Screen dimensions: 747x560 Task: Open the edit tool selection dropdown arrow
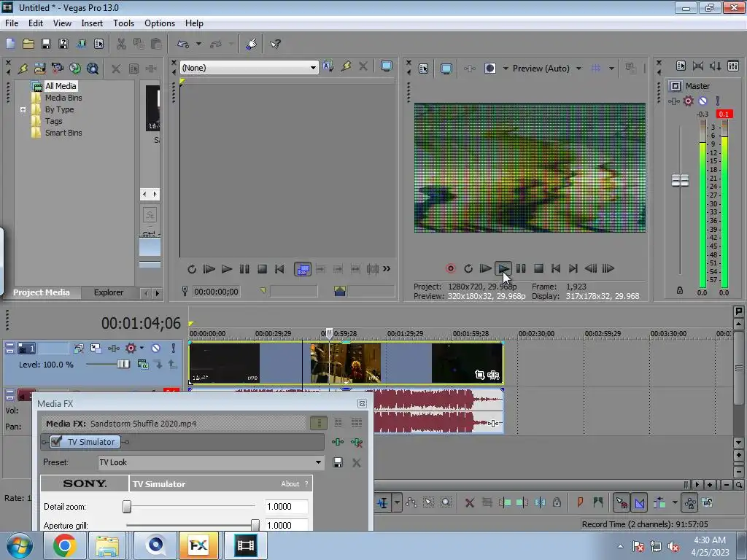tap(396, 502)
